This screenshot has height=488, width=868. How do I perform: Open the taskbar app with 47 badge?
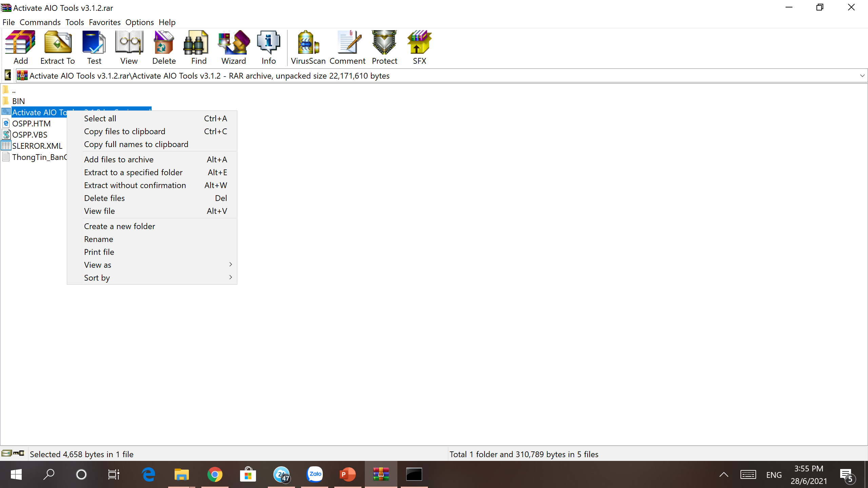(281, 474)
